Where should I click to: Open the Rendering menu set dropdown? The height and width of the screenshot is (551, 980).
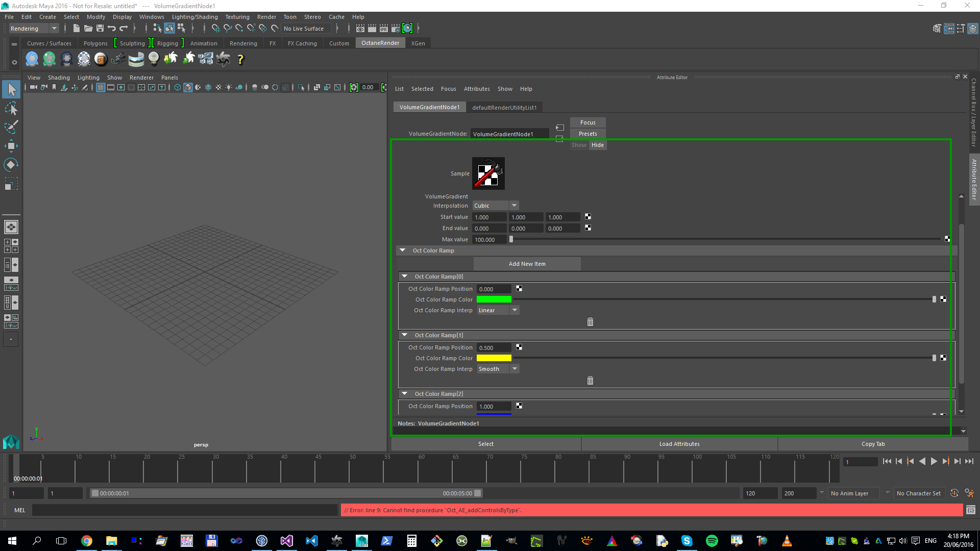[34, 29]
